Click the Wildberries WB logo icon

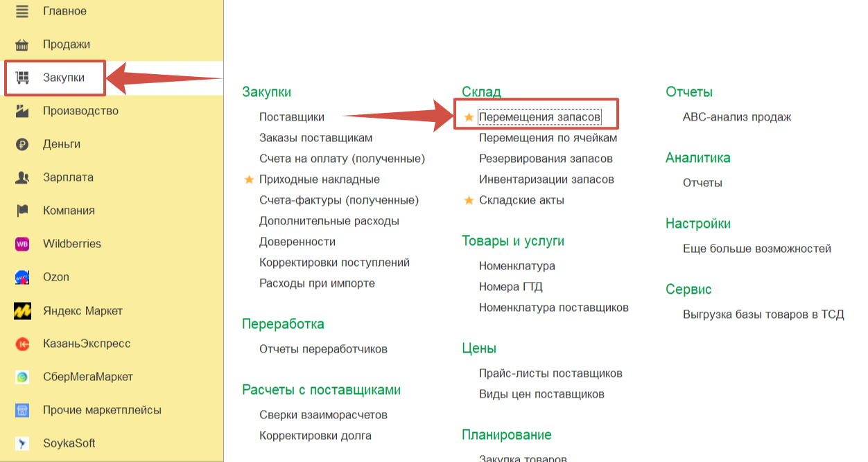click(x=22, y=244)
